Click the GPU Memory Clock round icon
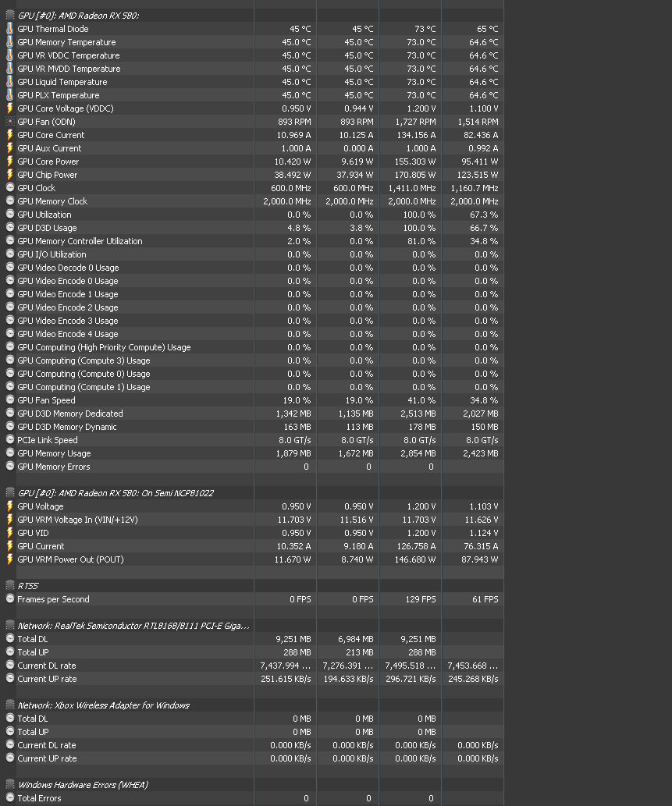 (x=10, y=201)
